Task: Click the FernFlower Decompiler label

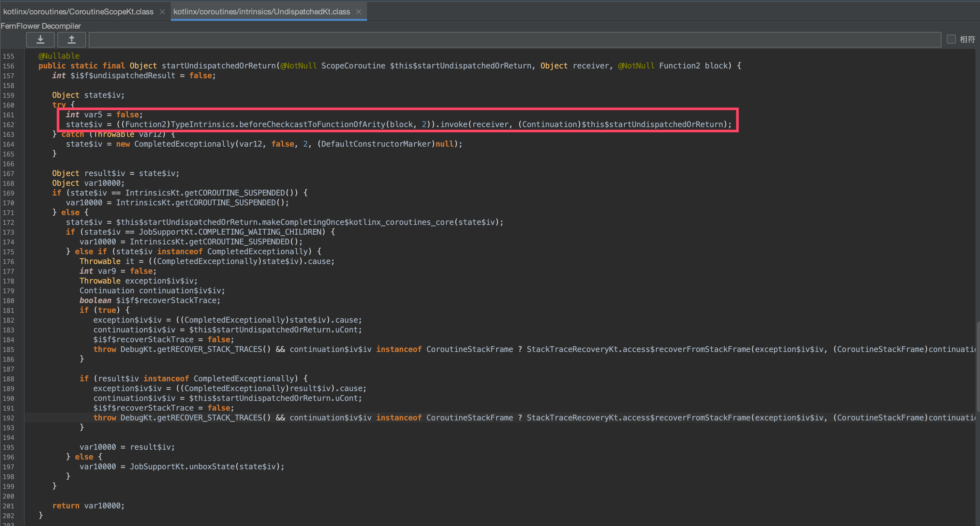Action: click(x=41, y=26)
